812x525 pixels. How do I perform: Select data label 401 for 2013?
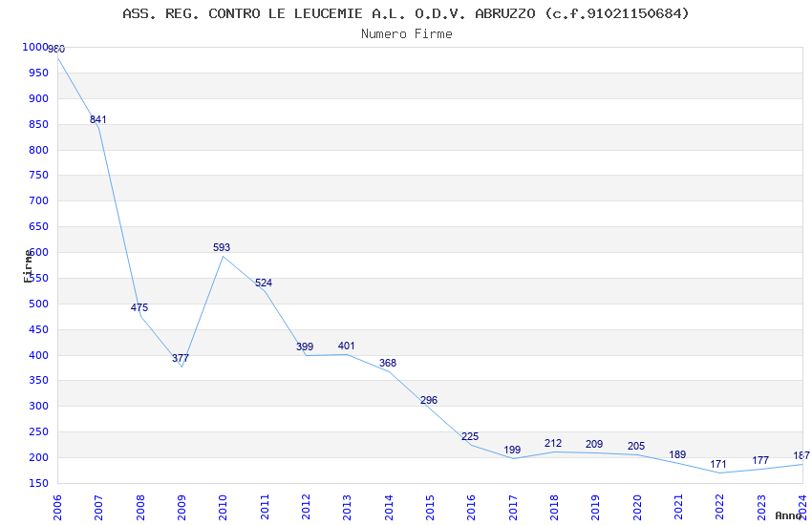coord(346,346)
